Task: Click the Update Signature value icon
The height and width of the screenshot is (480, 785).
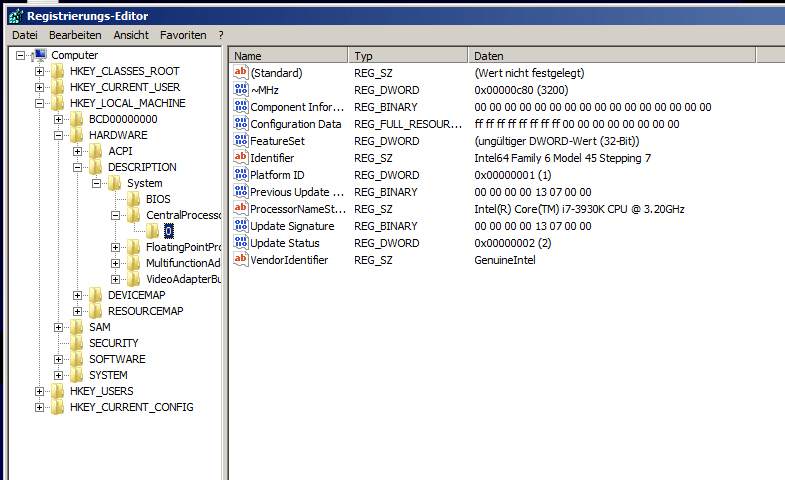Action: (x=241, y=226)
